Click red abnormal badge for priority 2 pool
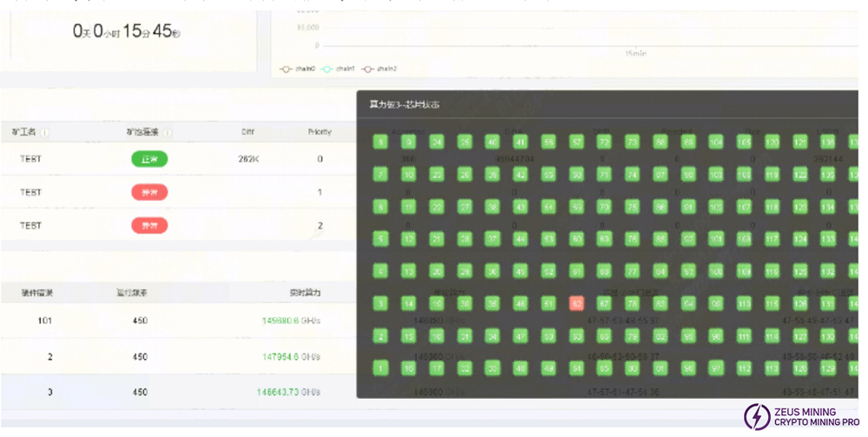The height and width of the screenshot is (437, 868). tap(149, 225)
